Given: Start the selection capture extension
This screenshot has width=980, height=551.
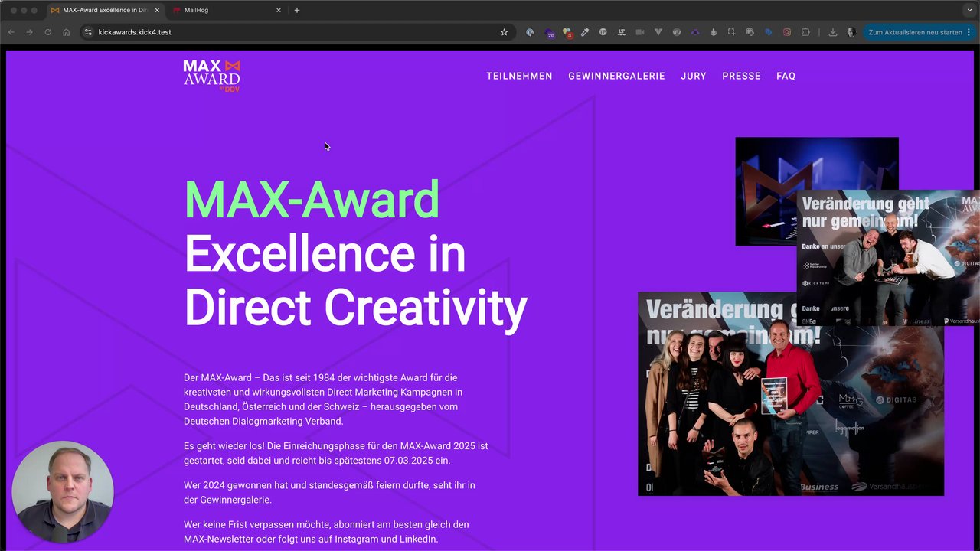Looking at the screenshot, I should click(732, 32).
